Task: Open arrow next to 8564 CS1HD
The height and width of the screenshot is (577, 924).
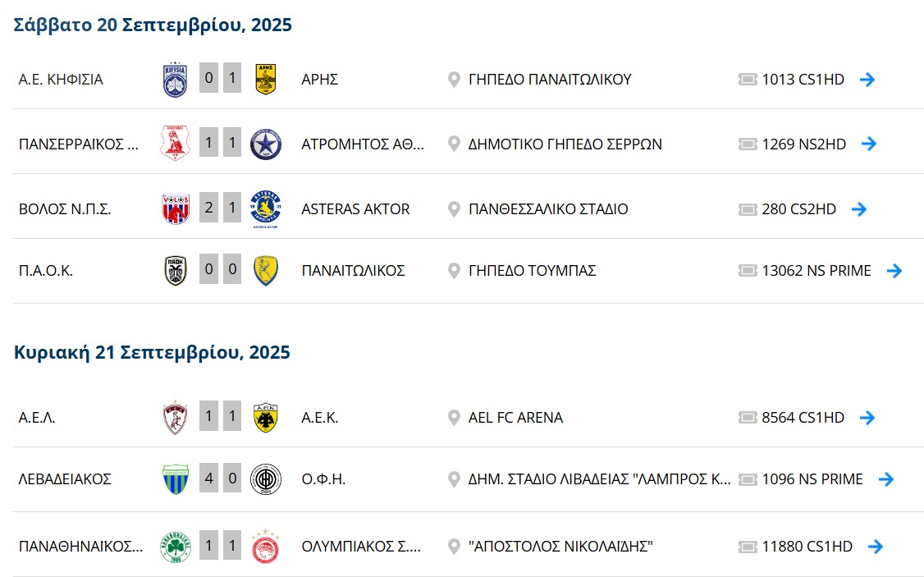Action: [x=867, y=418]
